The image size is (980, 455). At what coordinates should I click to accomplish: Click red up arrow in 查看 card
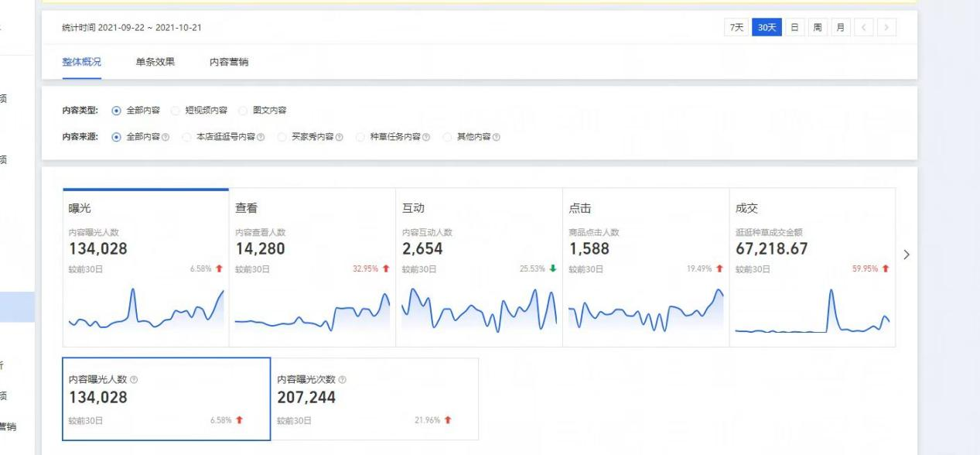tap(386, 269)
